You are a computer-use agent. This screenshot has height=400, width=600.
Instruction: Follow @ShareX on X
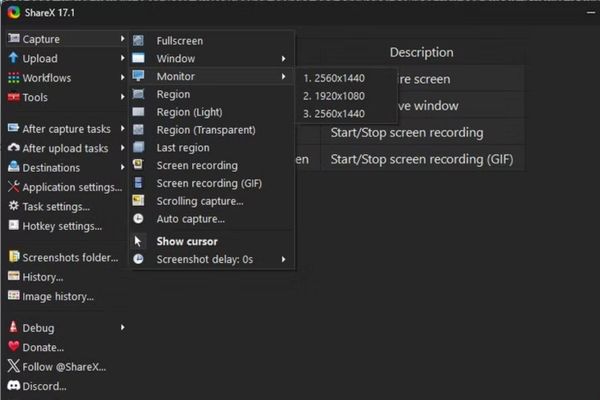[x=57, y=366]
